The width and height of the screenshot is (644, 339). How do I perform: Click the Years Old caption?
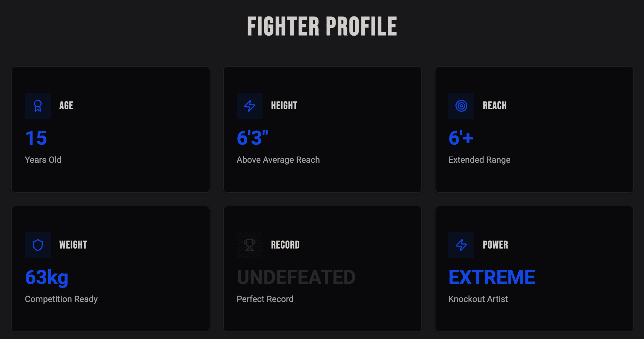[43, 160]
